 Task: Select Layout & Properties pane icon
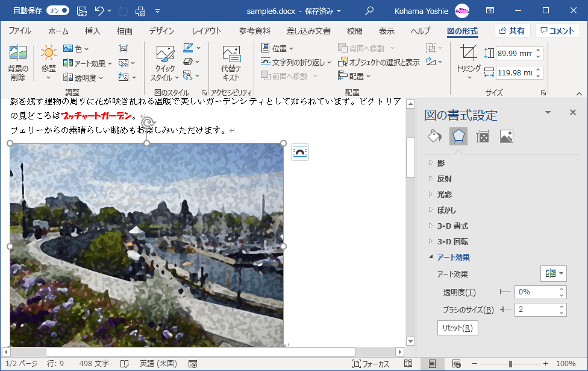click(482, 137)
